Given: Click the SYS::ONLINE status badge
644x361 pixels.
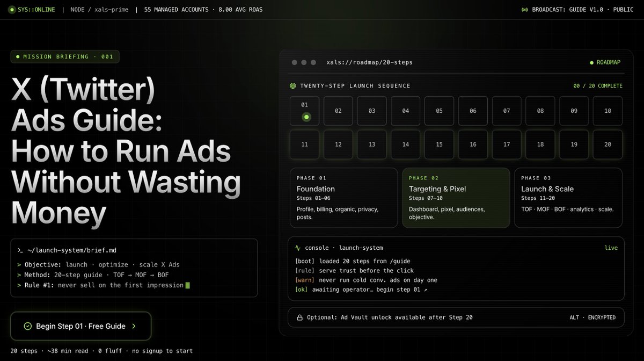Looking at the screenshot, I should [x=32, y=9].
